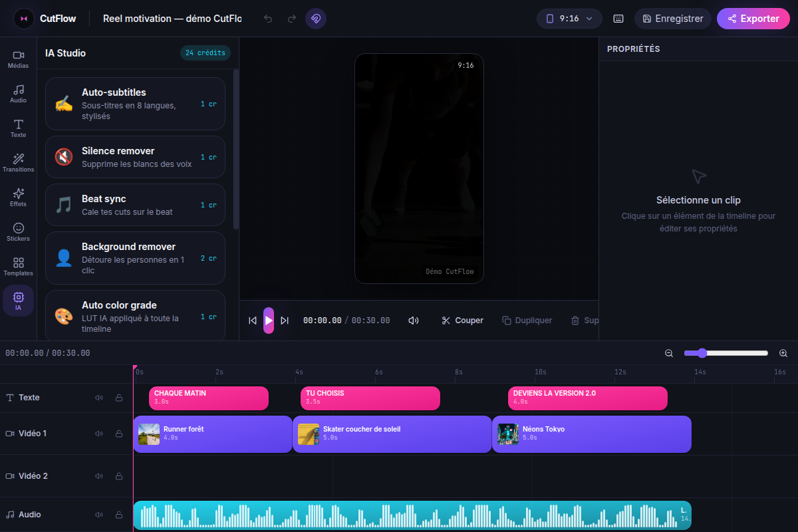Click the Dupliquer button
798x532 pixels.
527,321
